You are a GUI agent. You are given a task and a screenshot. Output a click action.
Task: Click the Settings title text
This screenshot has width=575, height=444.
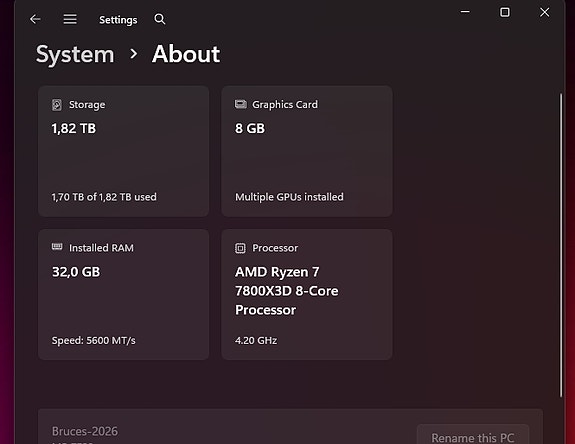point(118,20)
